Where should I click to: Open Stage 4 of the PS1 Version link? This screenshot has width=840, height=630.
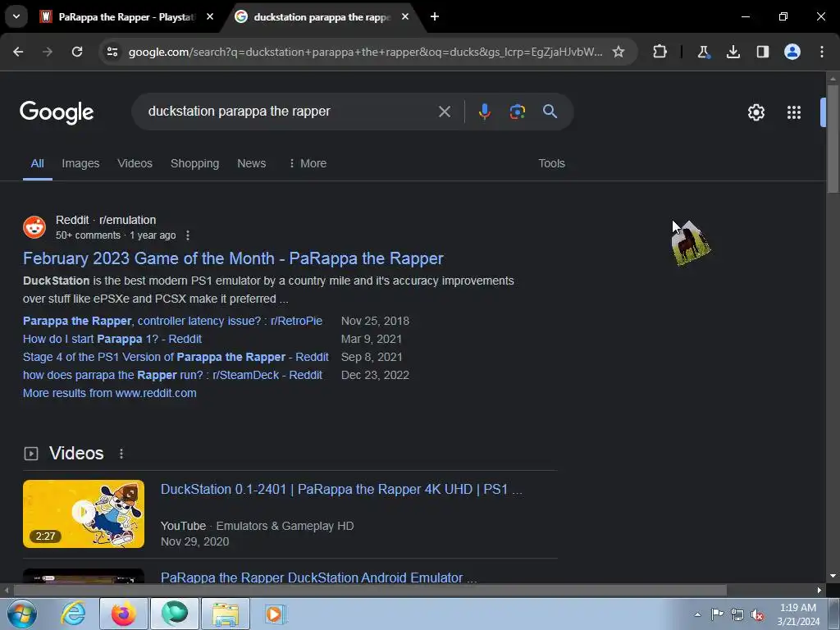176,358
